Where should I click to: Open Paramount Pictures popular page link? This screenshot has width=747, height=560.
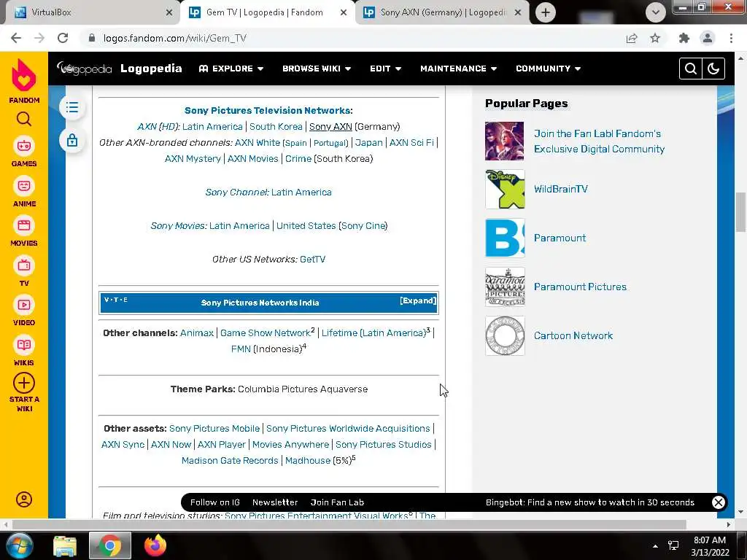tap(580, 287)
